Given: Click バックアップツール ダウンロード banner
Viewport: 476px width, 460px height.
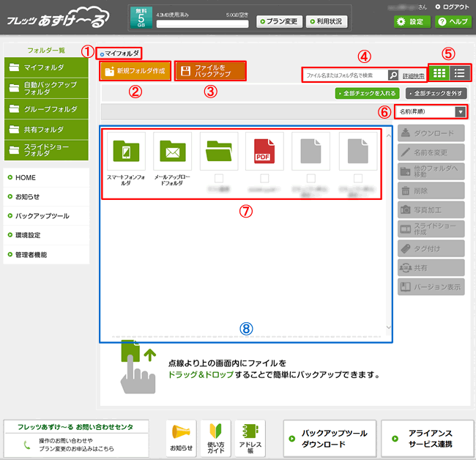Looking at the screenshot, I should (x=330, y=438).
